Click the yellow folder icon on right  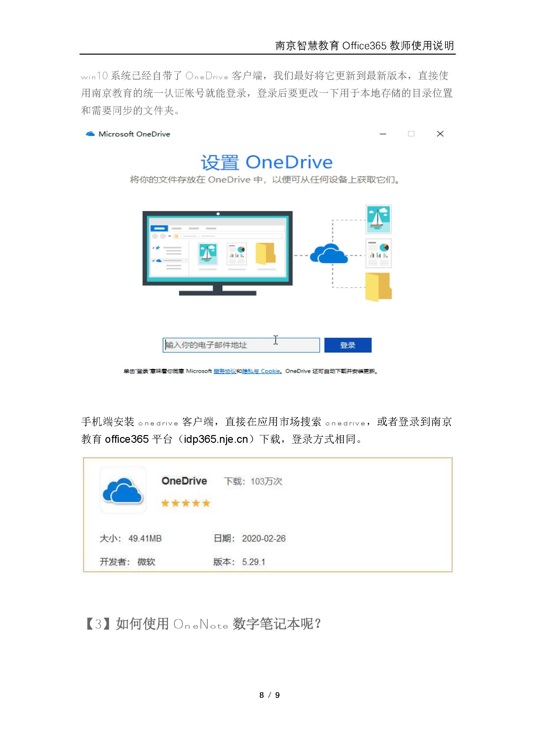(378, 287)
